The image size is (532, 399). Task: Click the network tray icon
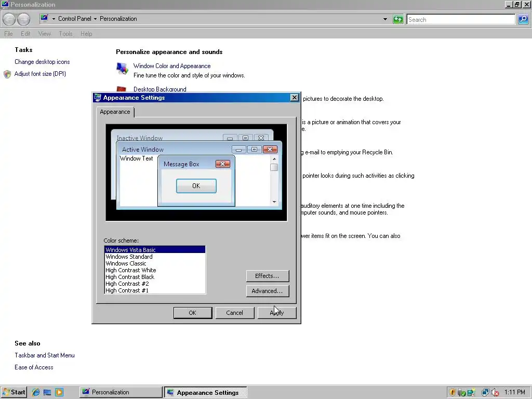pos(485,392)
